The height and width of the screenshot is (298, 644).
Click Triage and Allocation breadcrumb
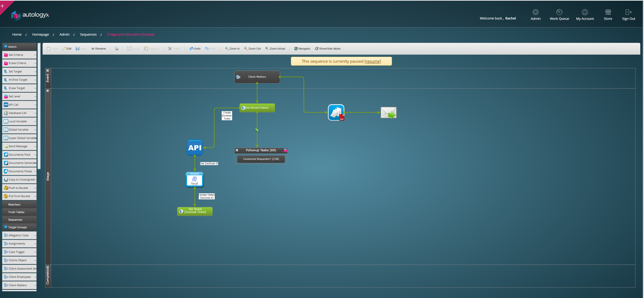click(131, 34)
